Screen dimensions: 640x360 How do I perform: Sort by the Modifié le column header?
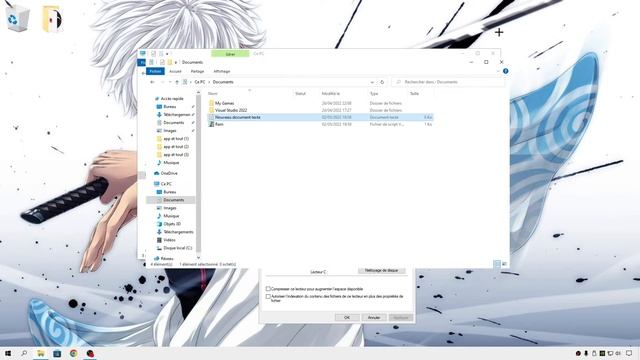tap(331, 93)
